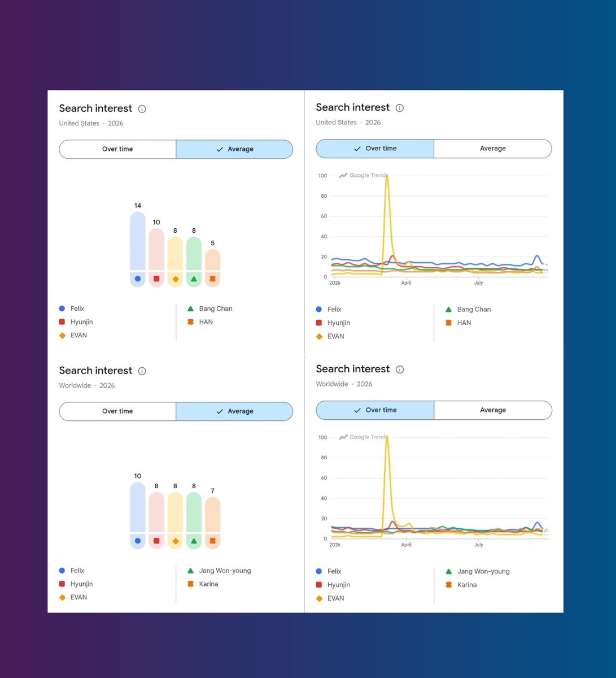Click the yellow EVAN spike peak in the Worldwide line chart
The image size is (616, 678).
pos(387,438)
